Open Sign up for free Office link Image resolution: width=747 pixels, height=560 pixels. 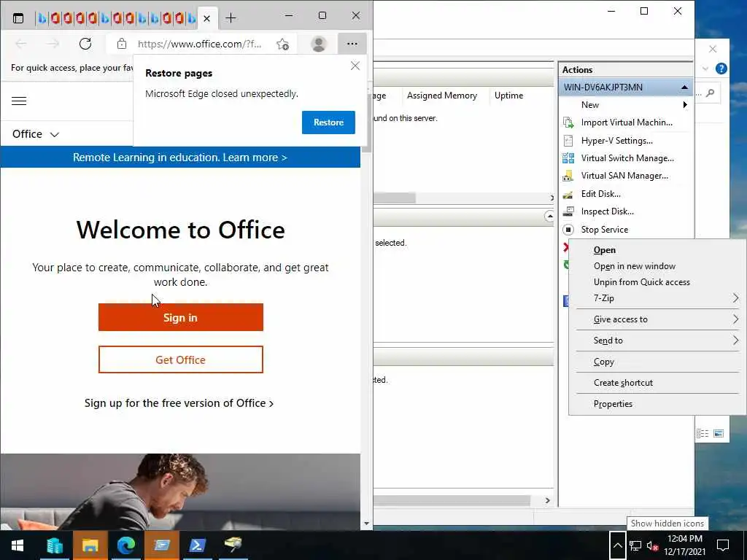pyautogui.click(x=179, y=403)
